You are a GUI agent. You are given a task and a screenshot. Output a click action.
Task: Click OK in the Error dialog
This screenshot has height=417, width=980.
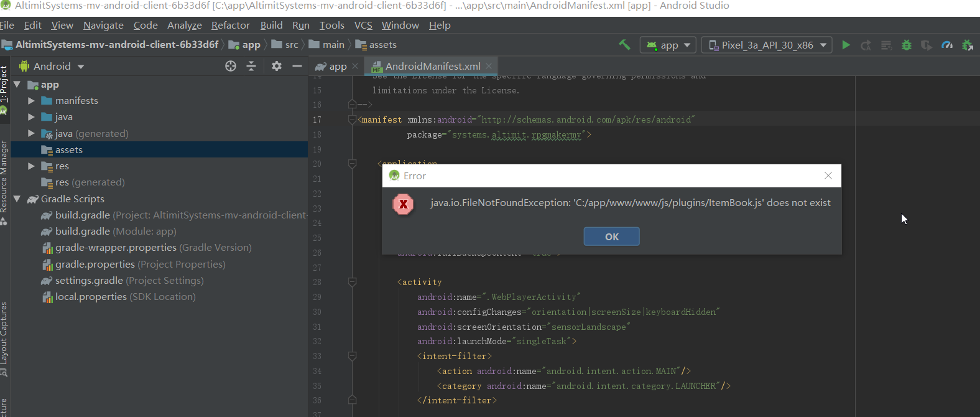(612, 237)
